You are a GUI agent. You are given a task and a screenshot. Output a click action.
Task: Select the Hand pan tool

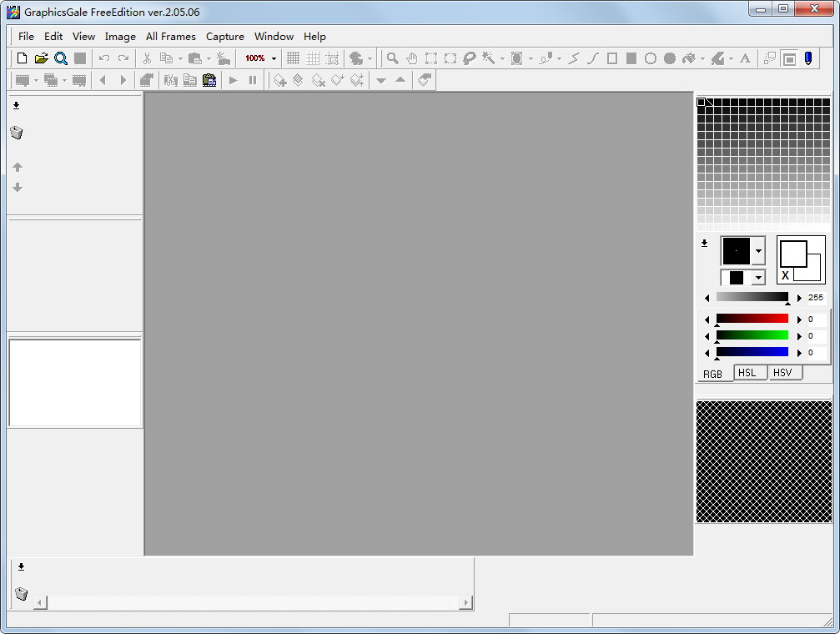pyautogui.click(x=412, y=58)
